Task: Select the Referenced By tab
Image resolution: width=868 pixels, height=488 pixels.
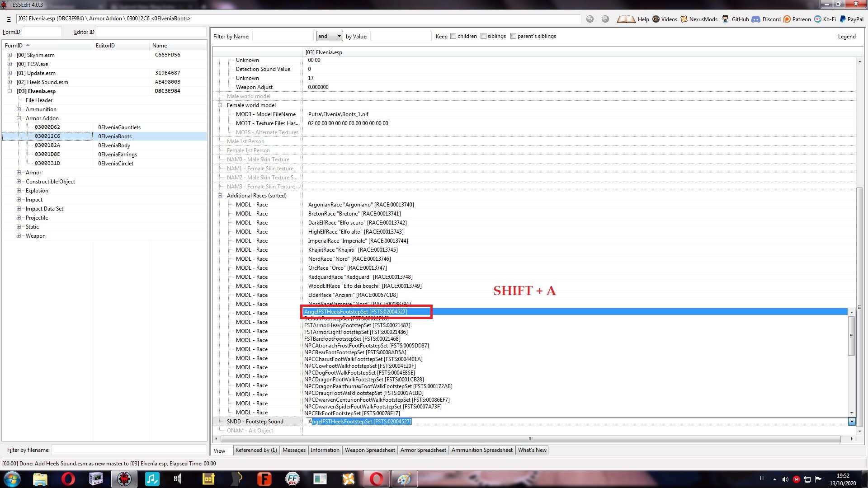Action: point(255,450)
